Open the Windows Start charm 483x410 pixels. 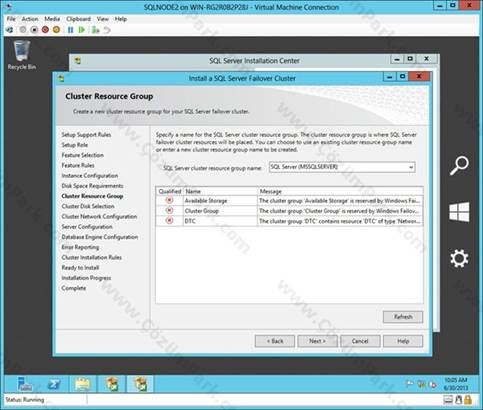pyautogui.click(x=459, y=212)
